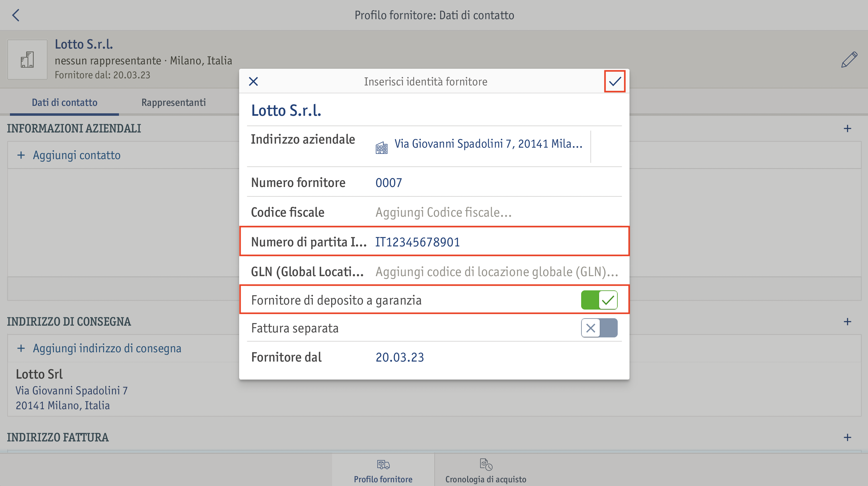868x486 pixels.
Task: Add entry to Indirizzo fattura with plus
Action: coord(848,437)
